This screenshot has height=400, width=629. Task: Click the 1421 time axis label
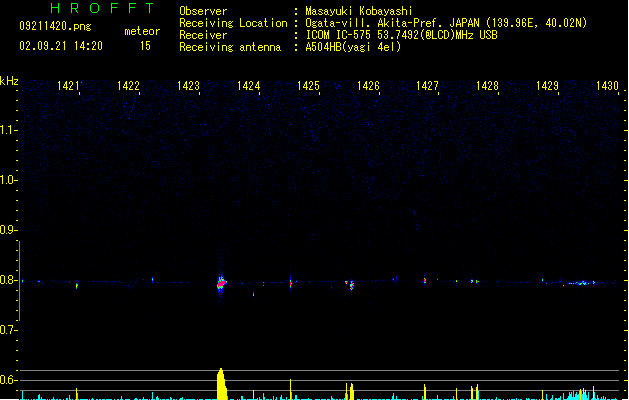[x=68, y=86]
